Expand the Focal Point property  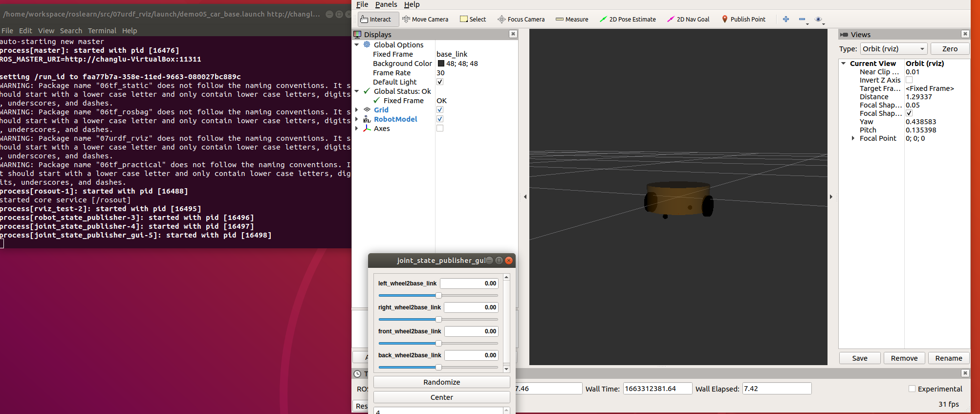[x=853, y=138]
